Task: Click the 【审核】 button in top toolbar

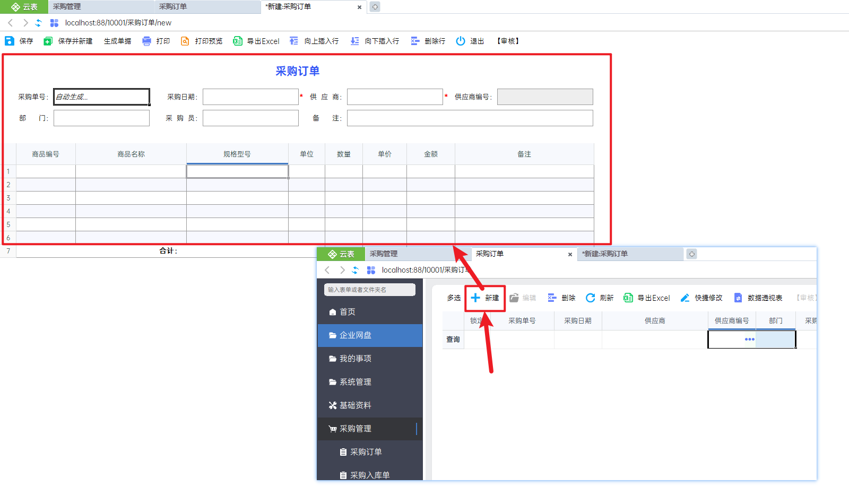Action: tap(508, 41)
